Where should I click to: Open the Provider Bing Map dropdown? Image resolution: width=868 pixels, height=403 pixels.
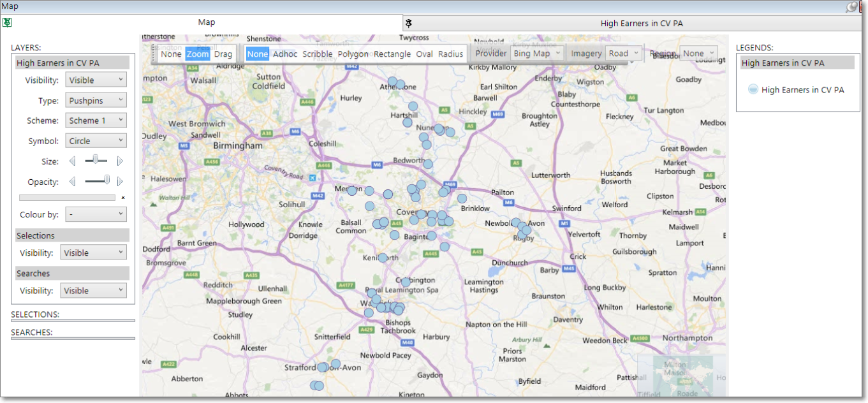click(x=537, y=54)
